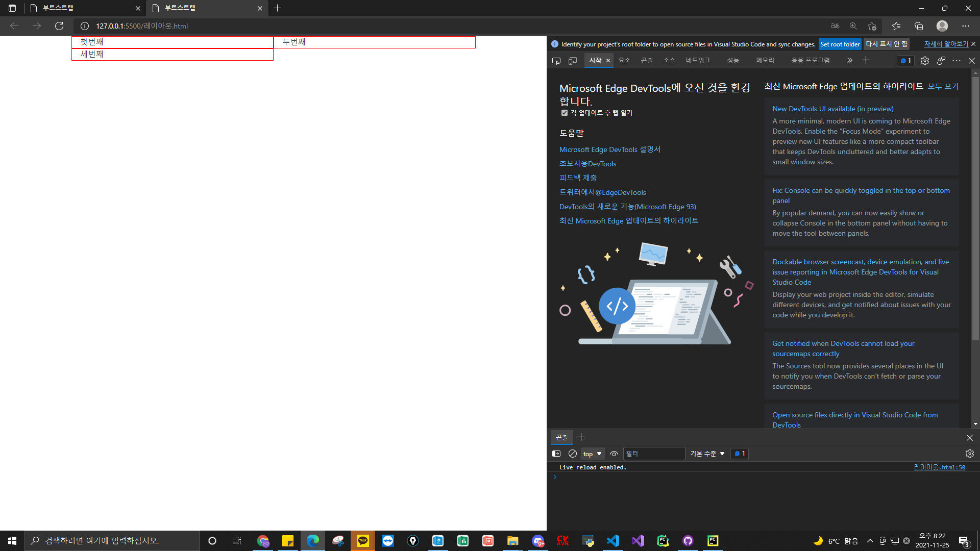Toggle device emulation icon in DevTools
This screenshot has width=980, height=551.
[x=573, y=61]
